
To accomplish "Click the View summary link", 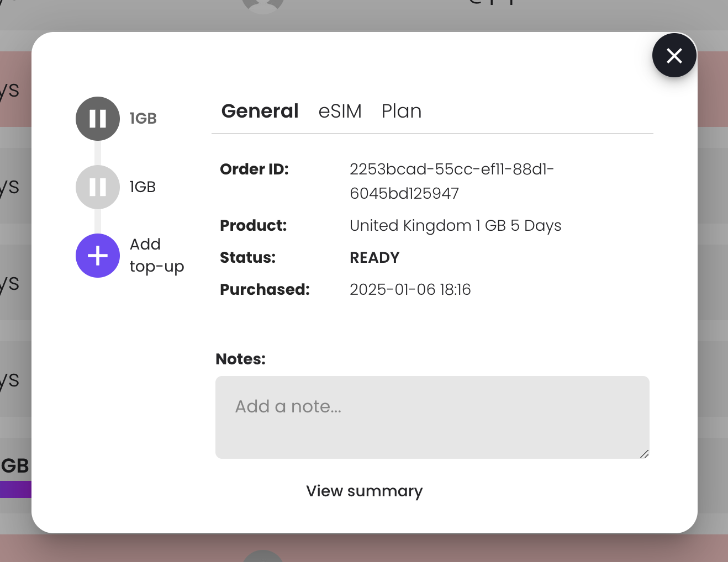I will (365, 491).
